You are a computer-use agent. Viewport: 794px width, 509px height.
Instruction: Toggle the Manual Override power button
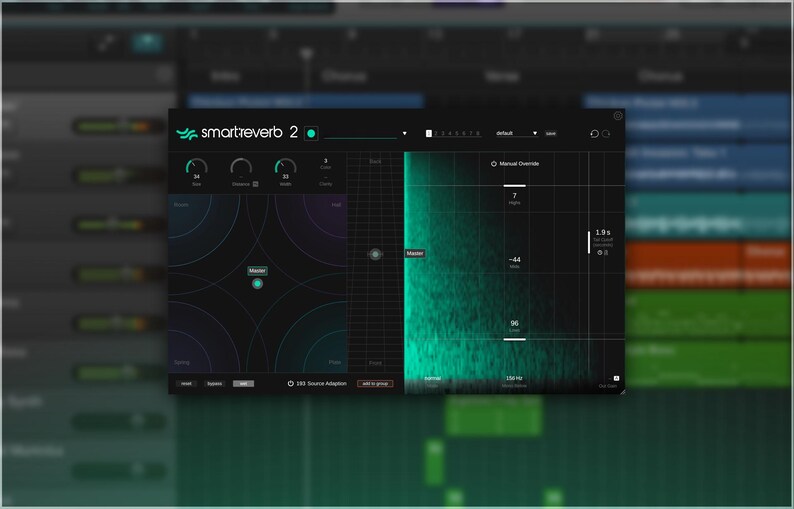[x=494, y=164]
